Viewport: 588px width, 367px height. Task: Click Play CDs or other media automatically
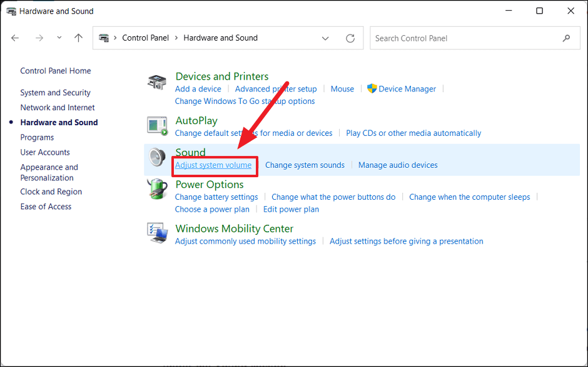[x=413, y=133]
